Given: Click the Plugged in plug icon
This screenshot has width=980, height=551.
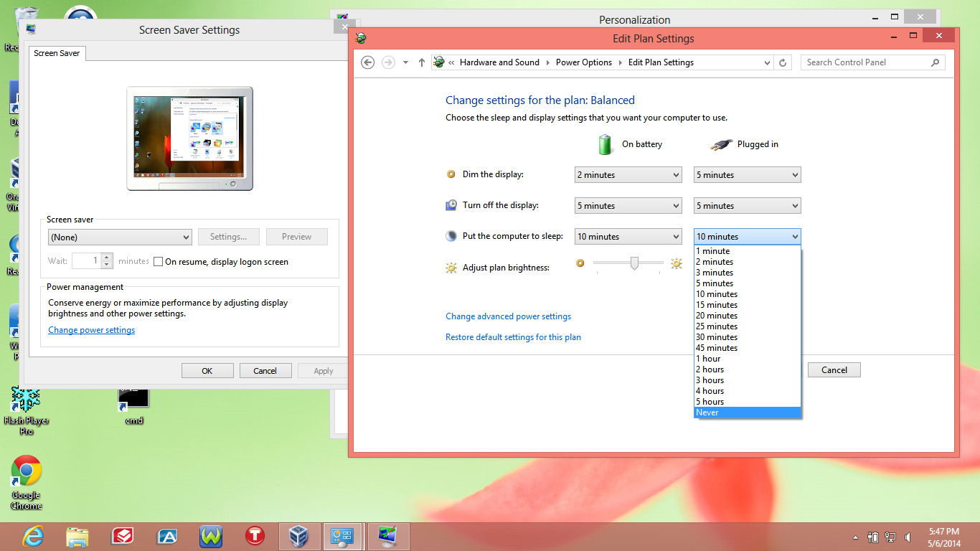Looking at the screenshot, I should [x=721, y=144].
